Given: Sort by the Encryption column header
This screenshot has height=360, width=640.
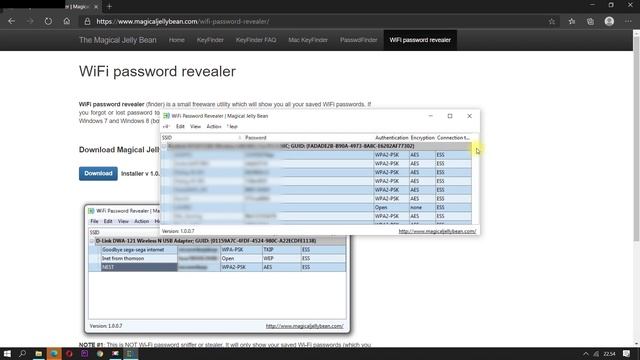Looking at the screenshot, I should [x=422, y=138].
